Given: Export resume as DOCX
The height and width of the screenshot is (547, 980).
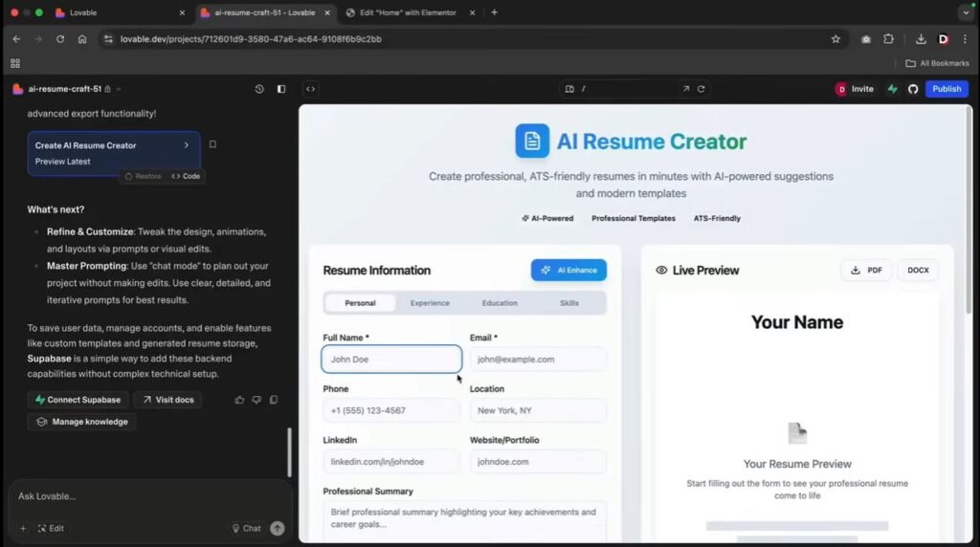Looking at the screenshot, I should (x=918, y=271).
